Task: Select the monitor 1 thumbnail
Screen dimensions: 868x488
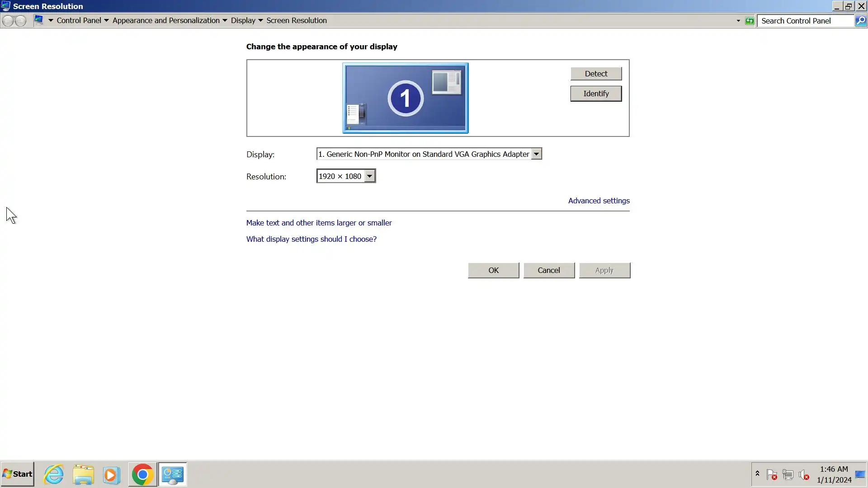Action: 405,98
